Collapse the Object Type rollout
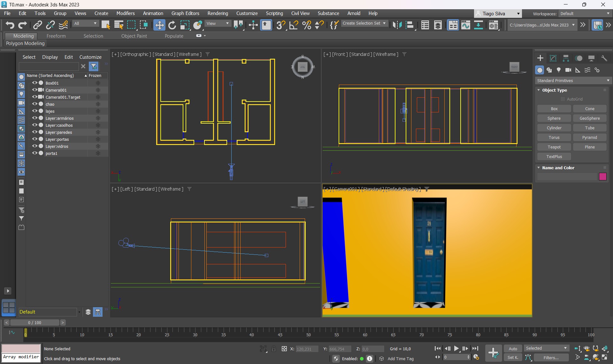 (539, 90)
